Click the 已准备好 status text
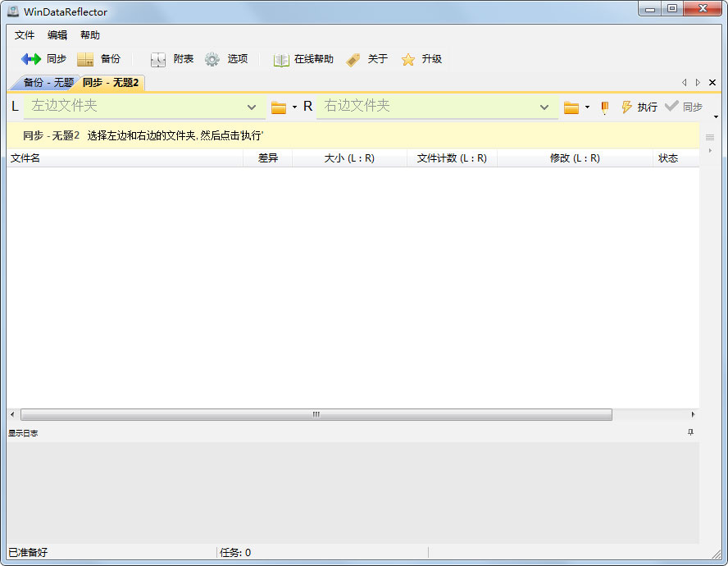728x566 pixels. click(28, 553)
